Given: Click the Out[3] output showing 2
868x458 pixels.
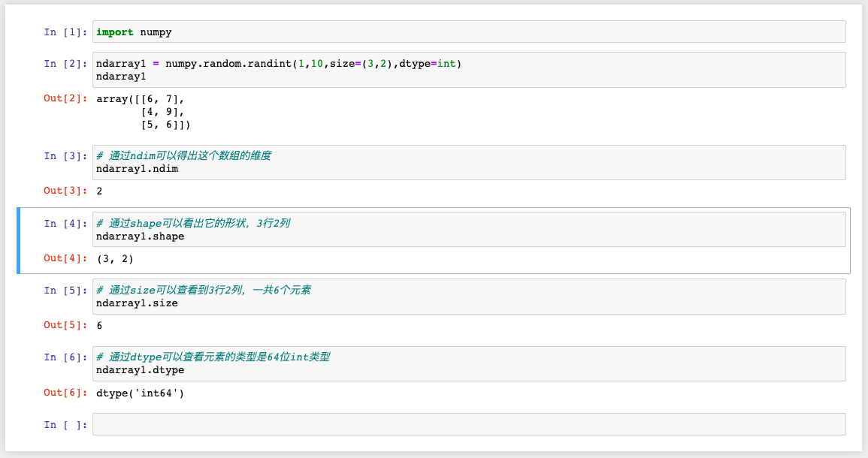Looking at the screenshot, I should 100,190.
